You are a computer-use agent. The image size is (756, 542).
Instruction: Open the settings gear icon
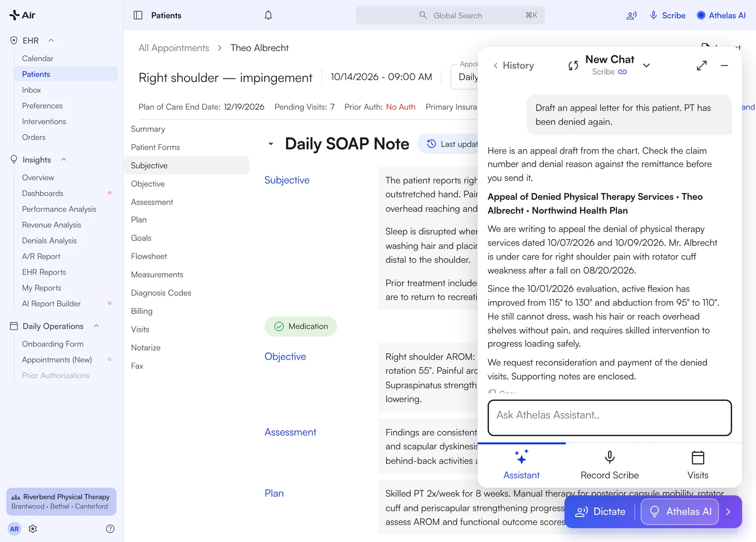[x=33, y=529]
